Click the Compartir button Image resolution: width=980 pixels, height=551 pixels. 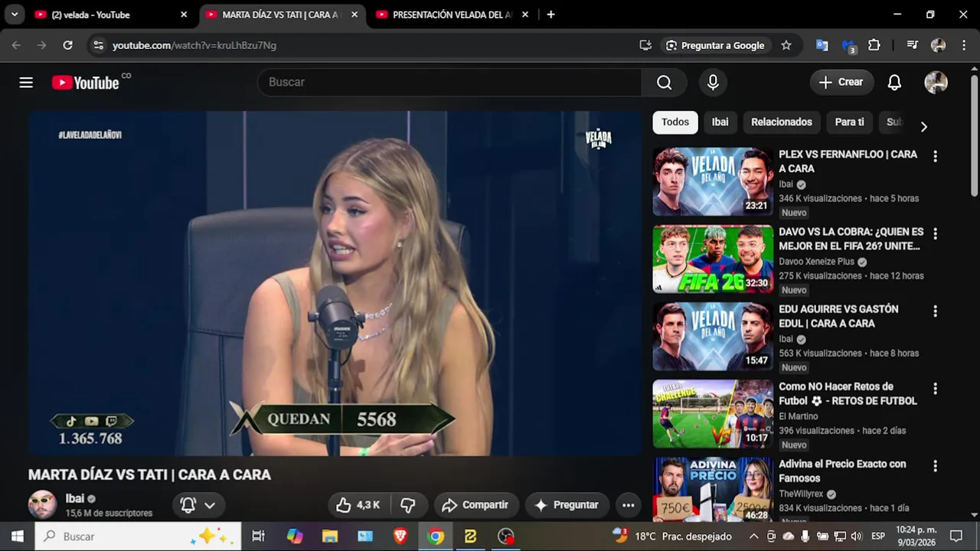[x=475, y=505]
